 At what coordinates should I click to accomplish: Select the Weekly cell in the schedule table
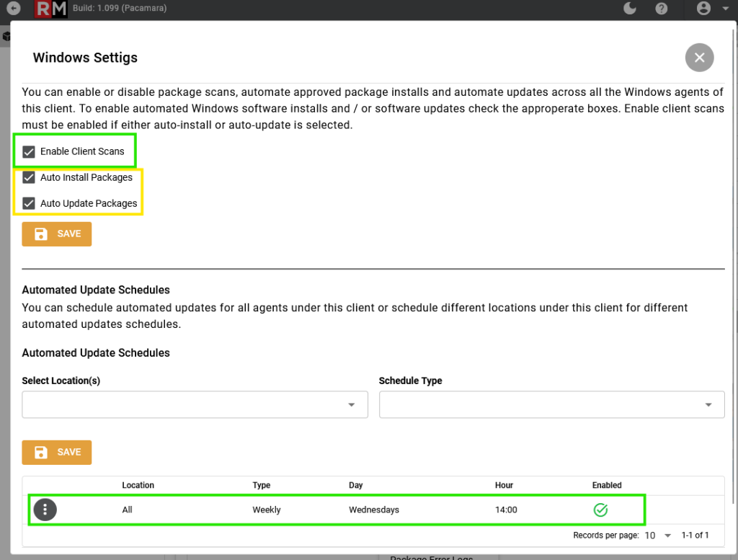coord(267,510)
